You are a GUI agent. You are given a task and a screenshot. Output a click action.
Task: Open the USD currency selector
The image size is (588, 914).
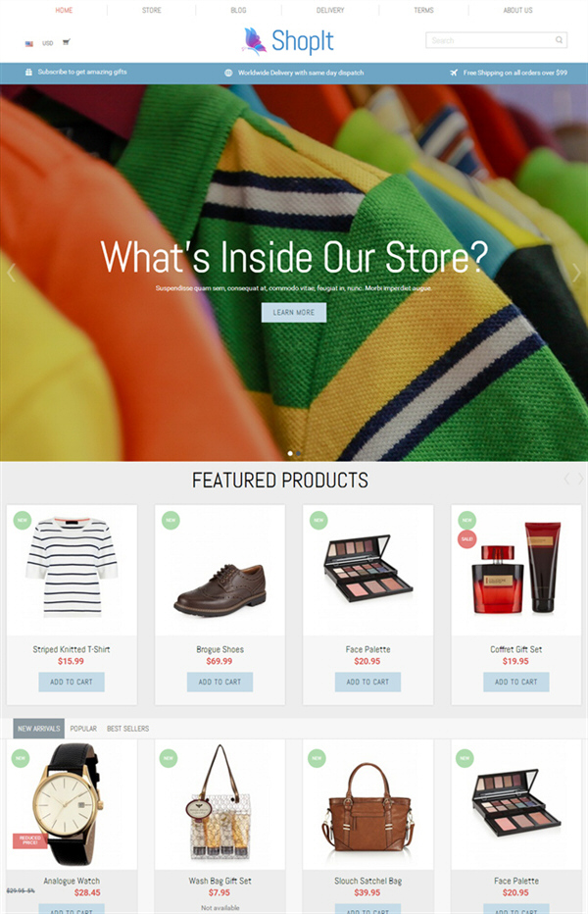[x=48, y=43]
